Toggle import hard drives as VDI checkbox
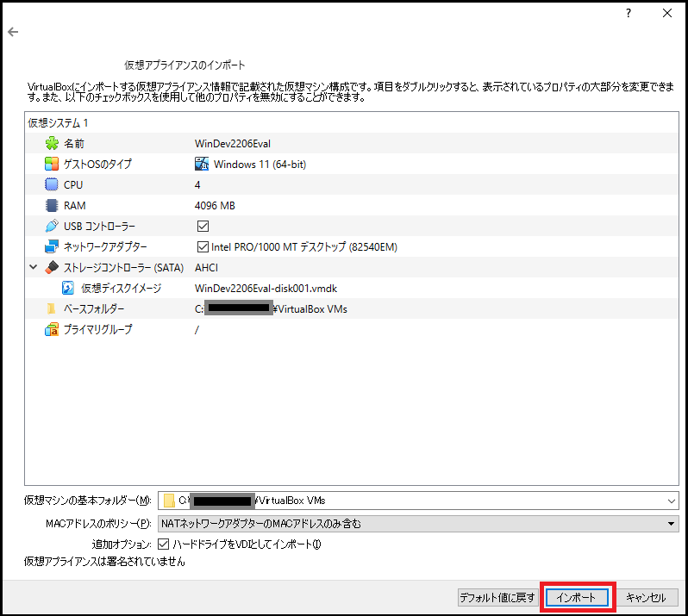 (x=163, y=544)
